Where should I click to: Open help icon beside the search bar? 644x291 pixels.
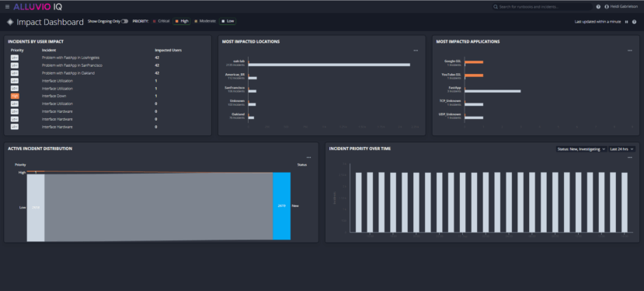tap(598, 6)
